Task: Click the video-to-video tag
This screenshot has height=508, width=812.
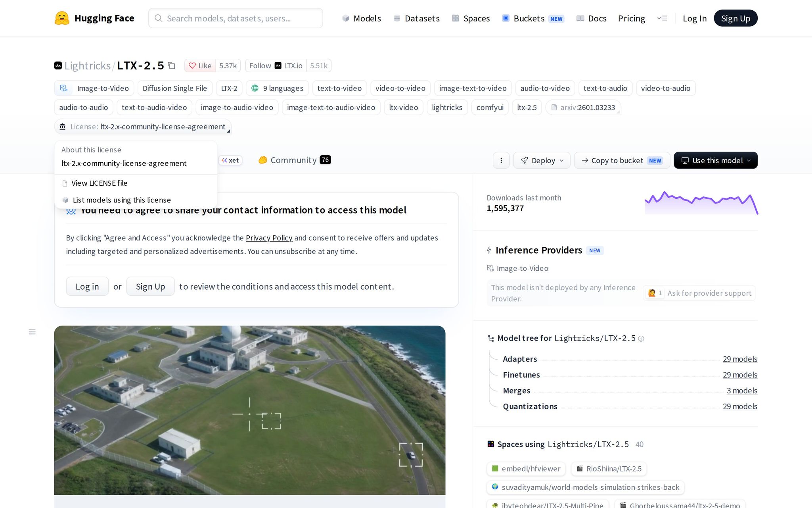Action: 400,88
